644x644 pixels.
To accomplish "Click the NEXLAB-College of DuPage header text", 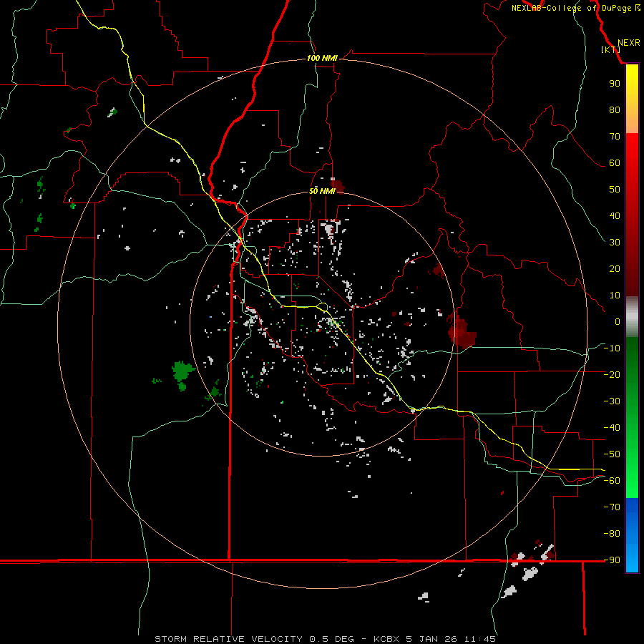I will (571, 8).
